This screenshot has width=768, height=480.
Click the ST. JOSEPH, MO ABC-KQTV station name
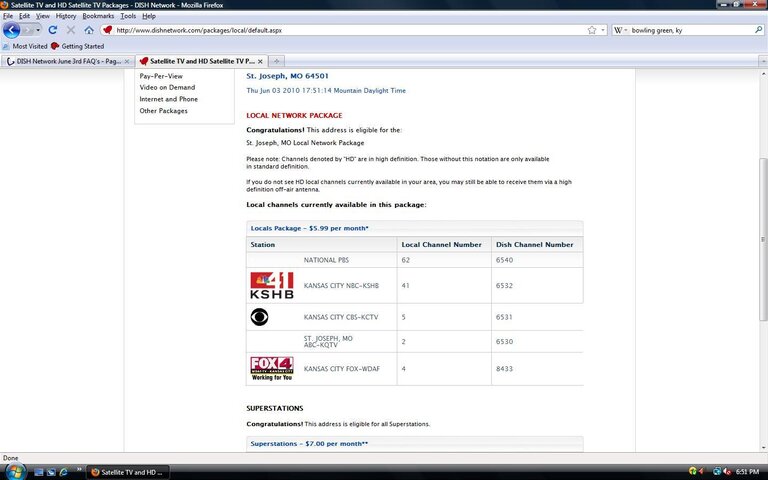(328, 341)
